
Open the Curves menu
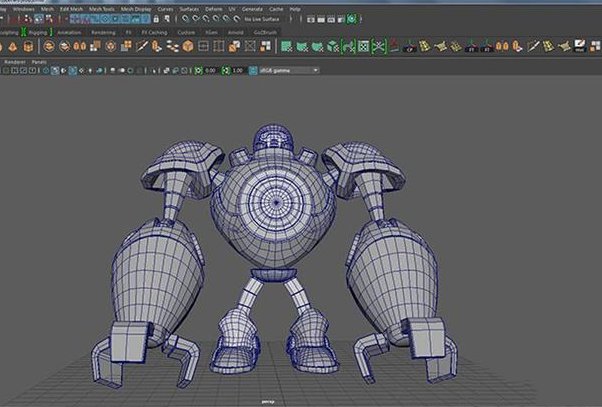click(x=164, y=8)
